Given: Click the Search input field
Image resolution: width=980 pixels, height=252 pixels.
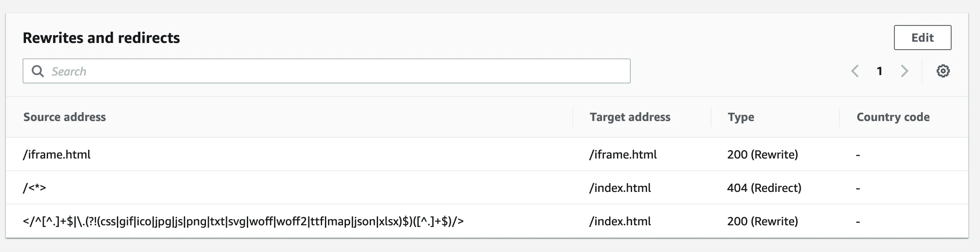Looking at the screenshot, I should click(334, 71).
